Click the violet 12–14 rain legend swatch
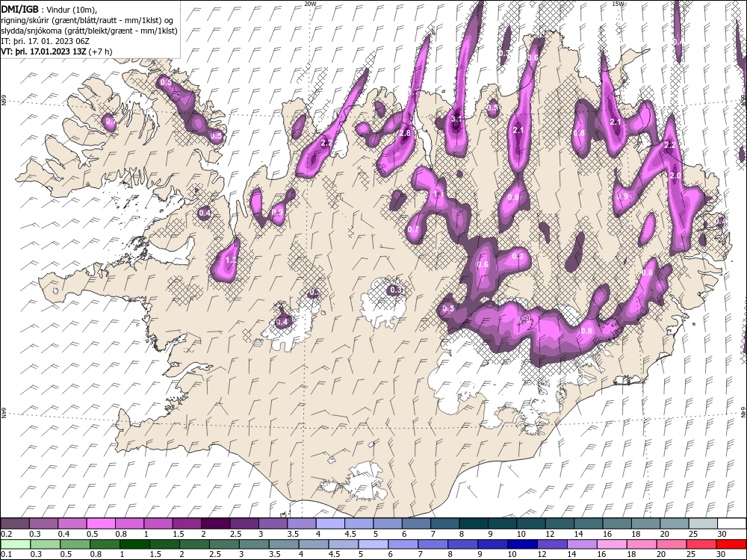 coord(552,544)
